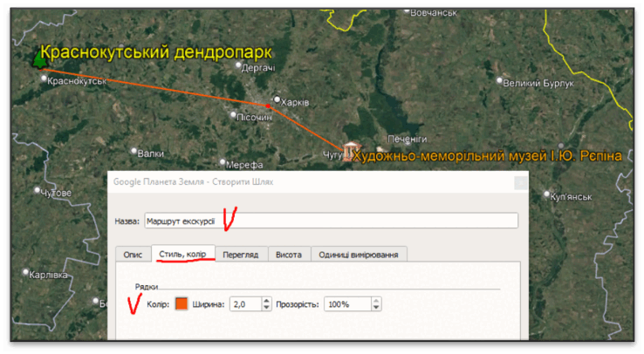Image resolution: width=644 pixels, height=354 pixels.
Task: Click the Краснокутський дендропарк placemark label
Action: coord(156,52)
